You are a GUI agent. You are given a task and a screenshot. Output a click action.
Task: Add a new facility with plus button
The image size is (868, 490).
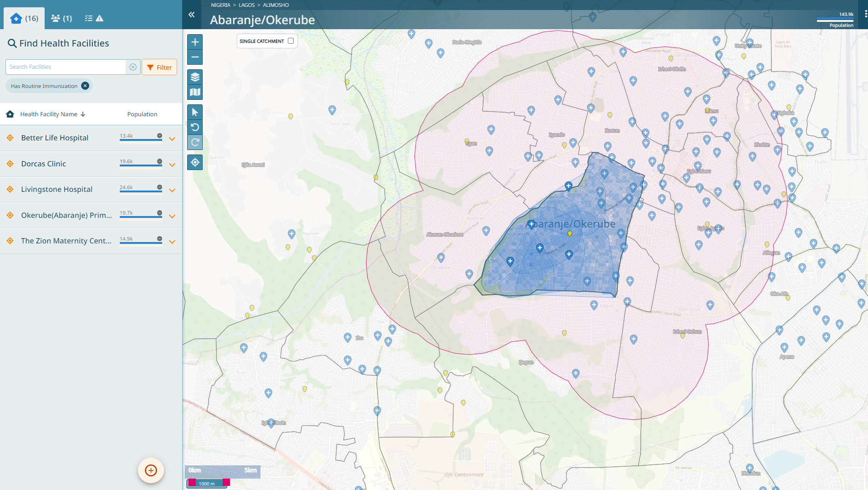coord(151,470)
